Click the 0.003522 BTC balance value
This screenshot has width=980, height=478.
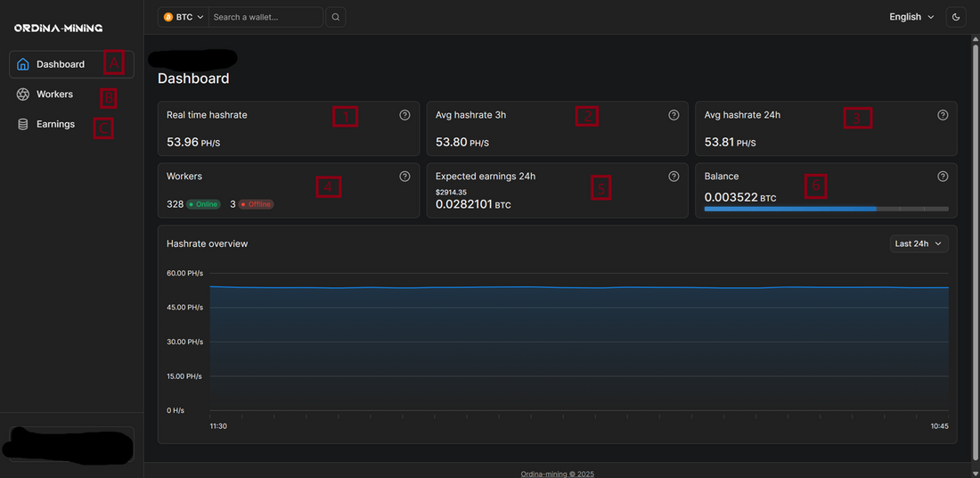[740, 198]
